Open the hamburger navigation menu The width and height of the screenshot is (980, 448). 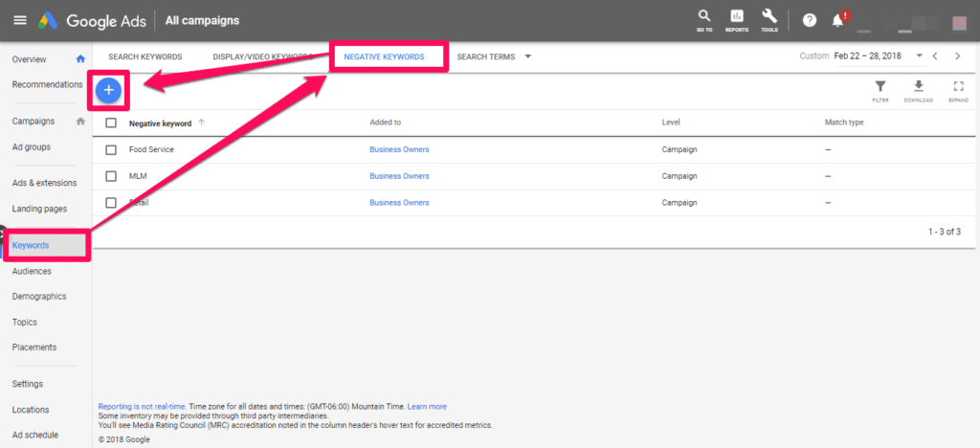tap(20, 20)
